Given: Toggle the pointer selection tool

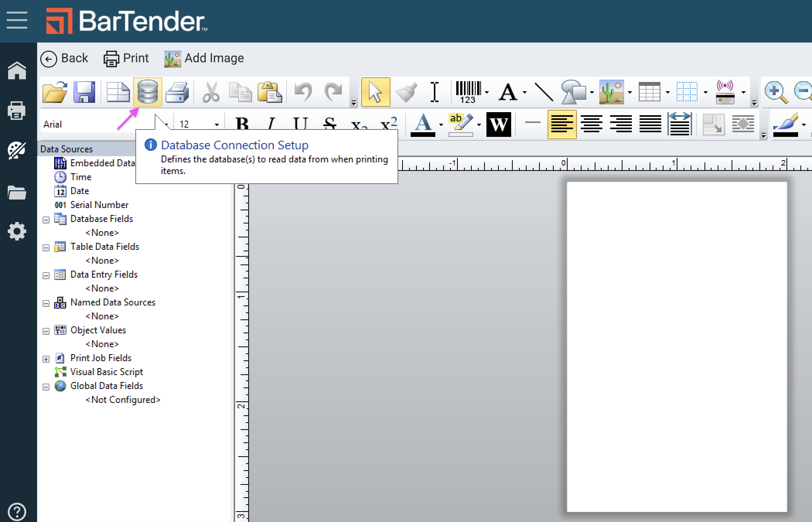Looking at the screenshot, I should click(x=375, y=92).
